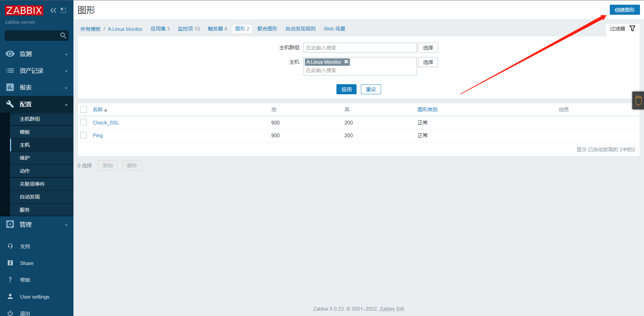
Task: Click 选择 button for 主机群组
Action: click(x=428, y=48)
